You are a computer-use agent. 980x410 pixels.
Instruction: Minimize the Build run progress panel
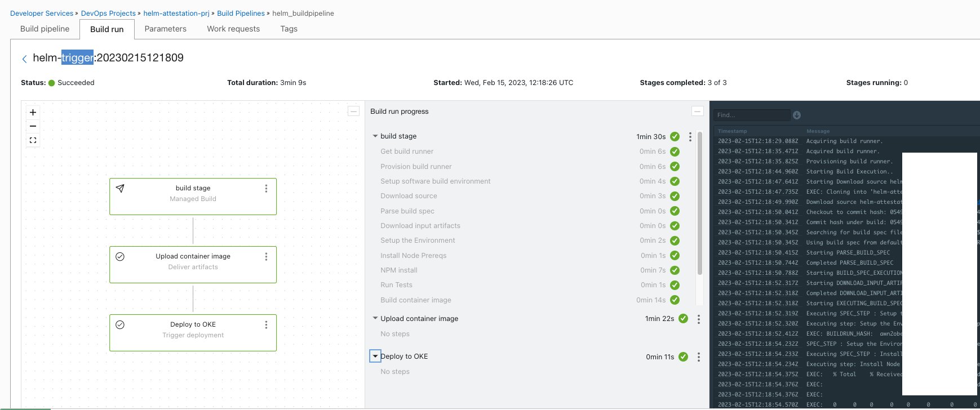point(697,111)
